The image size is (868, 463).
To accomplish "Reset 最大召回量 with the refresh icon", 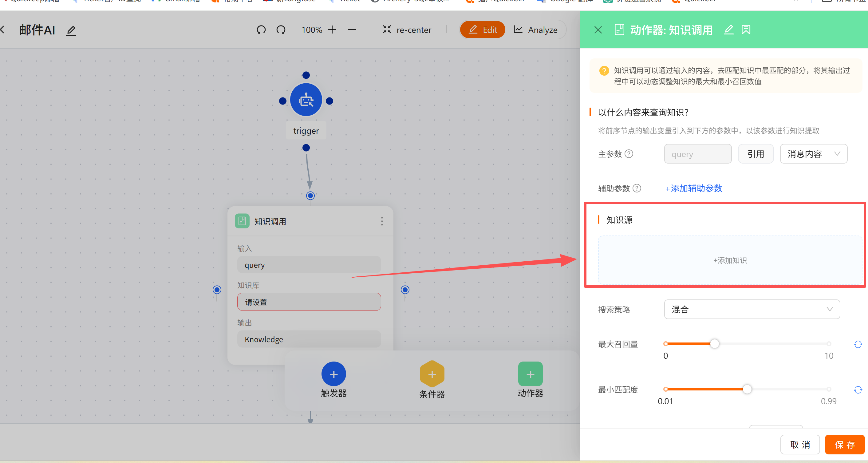I will [858, 344].
